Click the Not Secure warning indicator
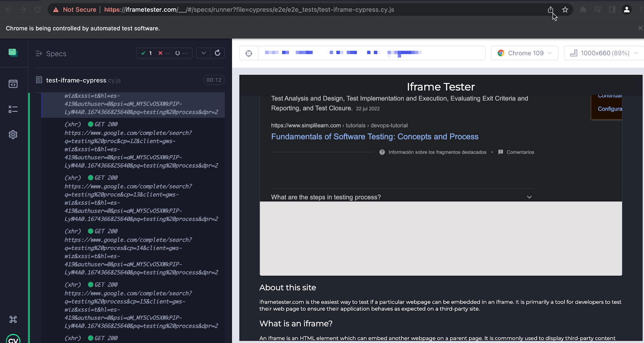The width and height of the screenshot is (644, 343). coord(75,10)
